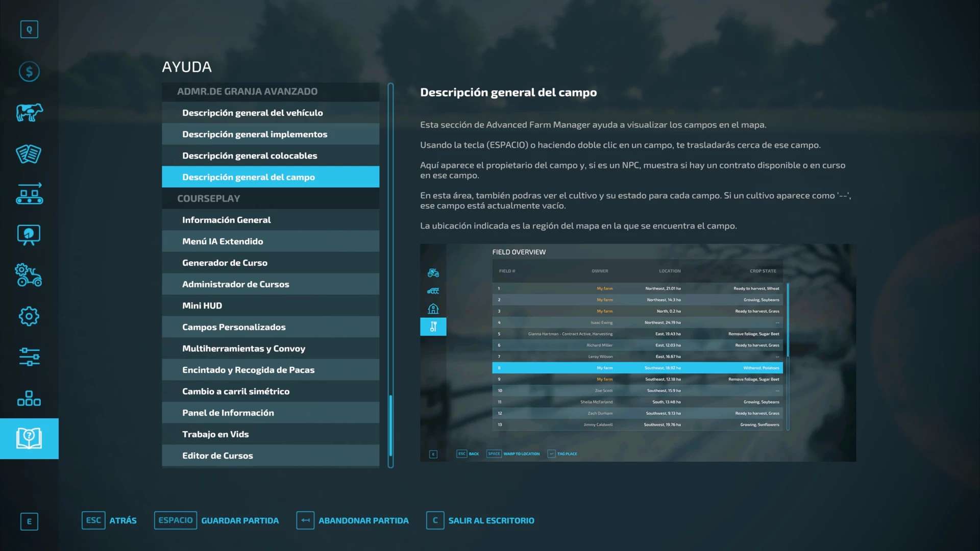Click GUARDAR PARTIDA button

[239, 520]
